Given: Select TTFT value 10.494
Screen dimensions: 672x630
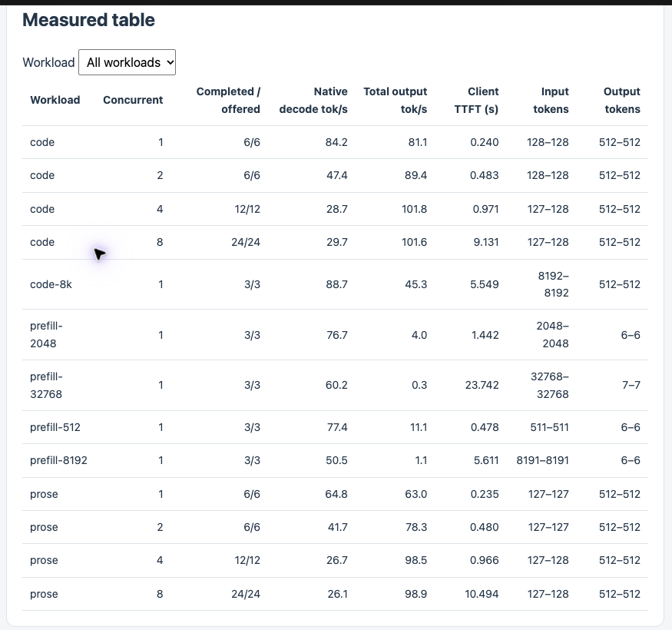Looking at the screenshot, I should (482, 594).
